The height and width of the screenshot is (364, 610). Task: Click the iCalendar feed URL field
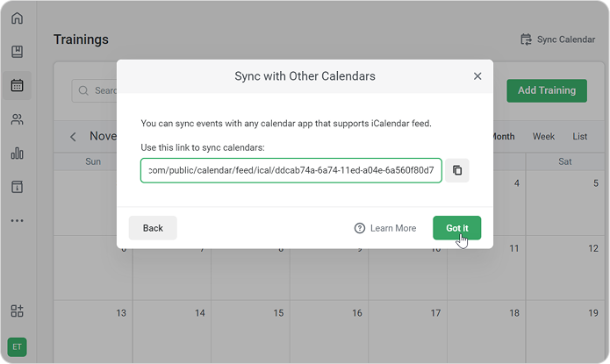click(x=291, y=170)
